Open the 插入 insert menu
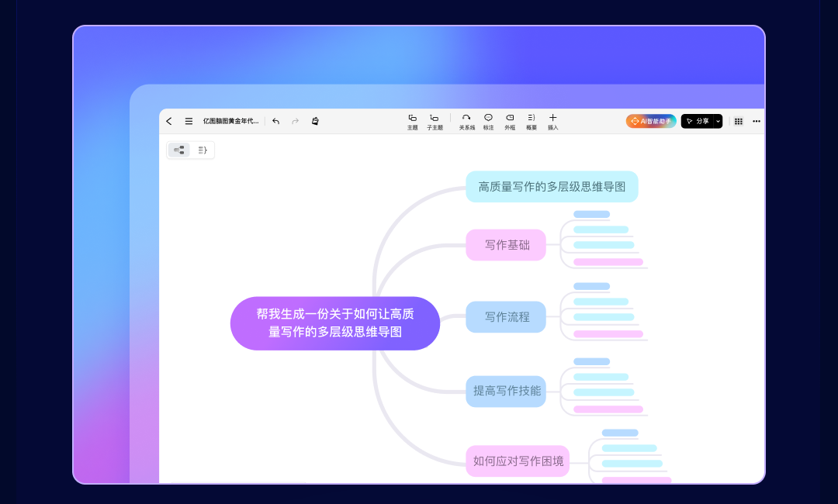 [552, 122]
